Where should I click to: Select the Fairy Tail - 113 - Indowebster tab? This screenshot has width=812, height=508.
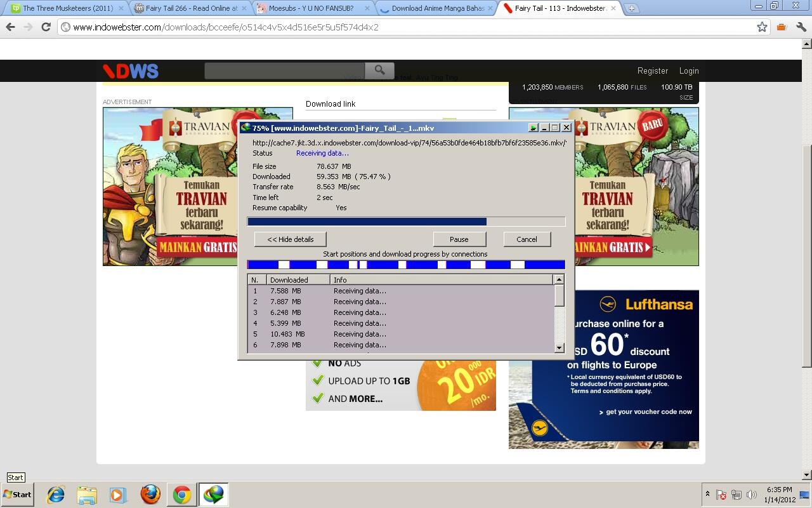pos(559,8)
